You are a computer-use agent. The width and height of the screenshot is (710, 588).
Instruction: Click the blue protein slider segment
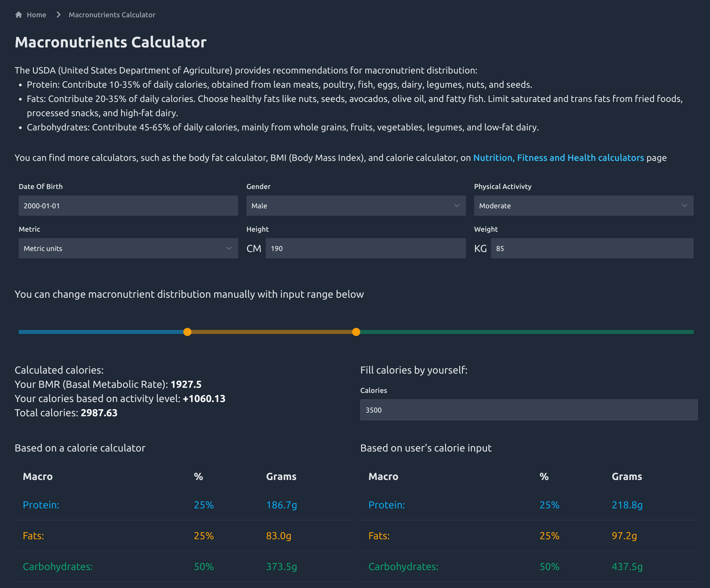pos(101,332)
